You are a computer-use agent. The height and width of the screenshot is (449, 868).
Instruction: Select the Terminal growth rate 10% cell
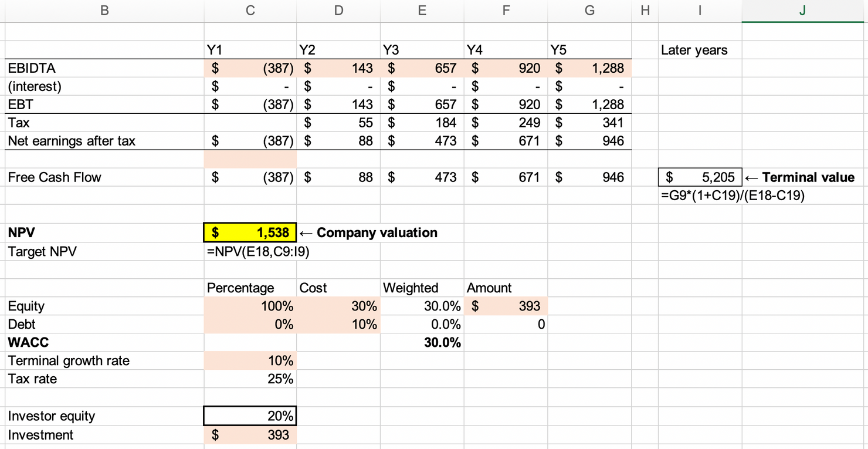point(250,360)
